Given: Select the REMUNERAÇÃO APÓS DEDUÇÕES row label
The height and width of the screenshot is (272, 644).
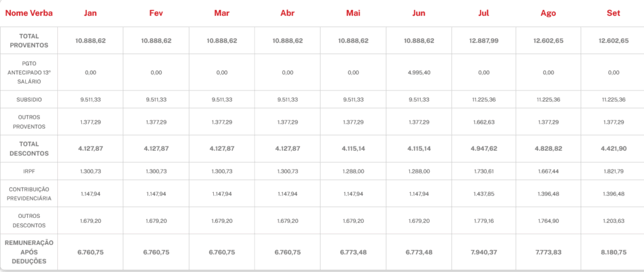Looking at the screenshot, I should tap(28, 252).
